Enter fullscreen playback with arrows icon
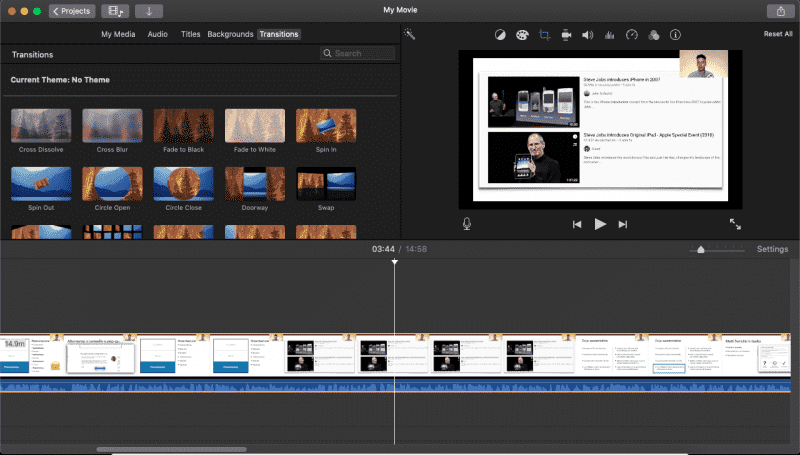The height and width of the screenshot is (455, 800). [x=735, y=224]
